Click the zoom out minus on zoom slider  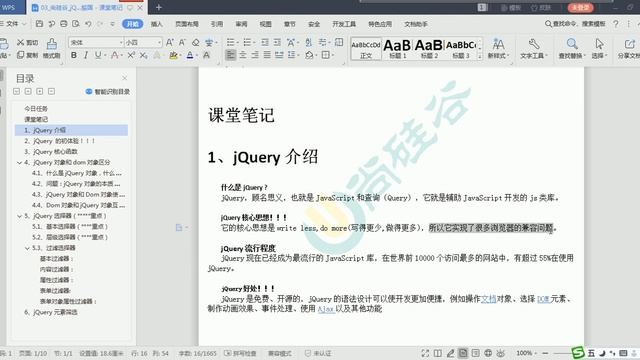545,353
